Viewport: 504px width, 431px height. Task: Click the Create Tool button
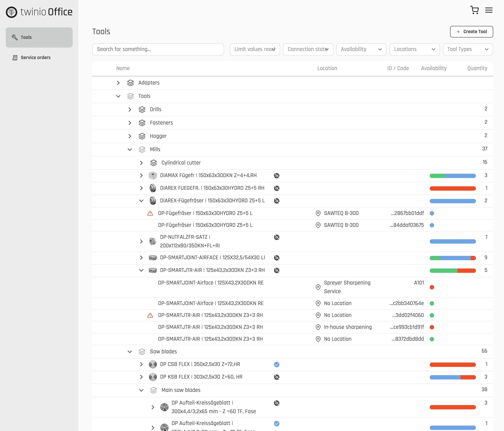point(471,32)
